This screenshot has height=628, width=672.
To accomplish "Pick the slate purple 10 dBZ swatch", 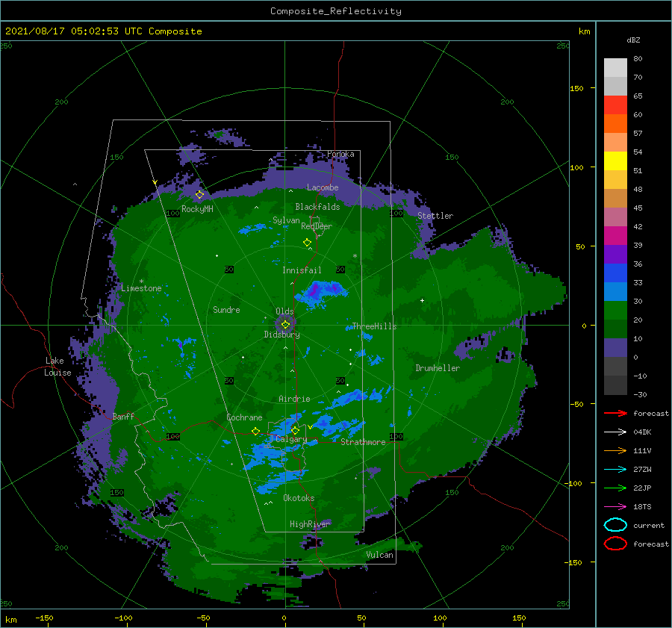I will pyautogui.click(x=615, y=348).
